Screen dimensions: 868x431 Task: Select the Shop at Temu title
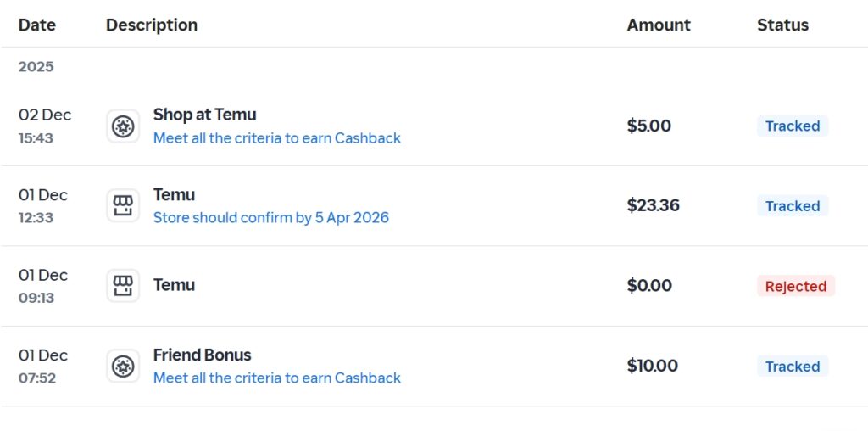(204, 115)
